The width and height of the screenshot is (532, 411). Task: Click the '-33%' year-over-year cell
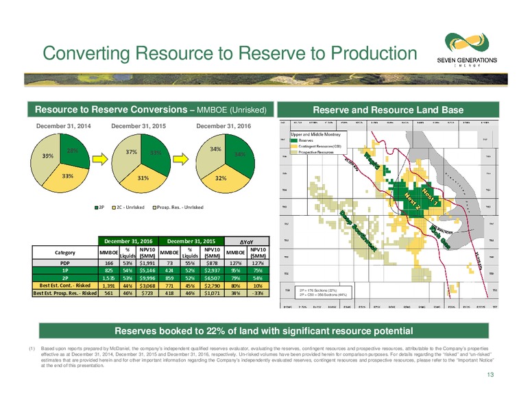pyautogui.click(x=258, y=293)
